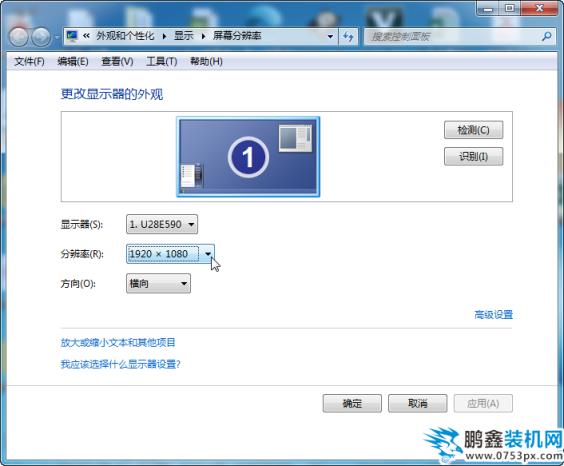Open the 高级设置 link
Viewport: 564px width, 466px height.
[494, 315]
